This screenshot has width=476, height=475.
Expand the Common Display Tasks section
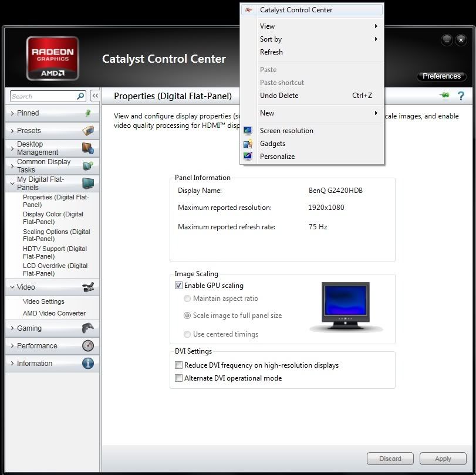point(52,165)
